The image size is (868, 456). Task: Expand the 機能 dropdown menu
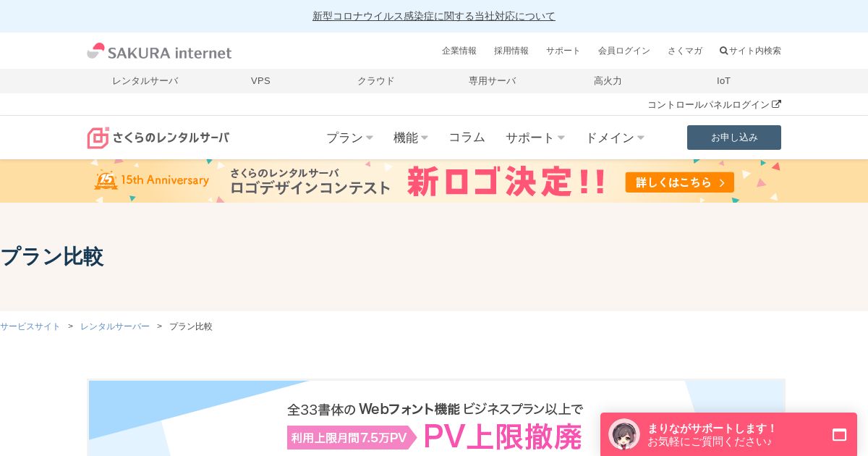coord(411,138)
